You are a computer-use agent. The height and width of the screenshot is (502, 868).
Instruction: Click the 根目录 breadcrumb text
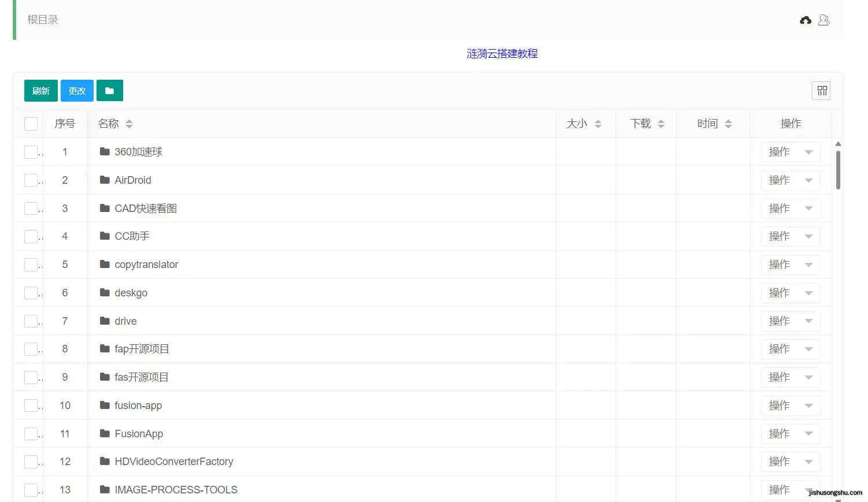(43, 20)
